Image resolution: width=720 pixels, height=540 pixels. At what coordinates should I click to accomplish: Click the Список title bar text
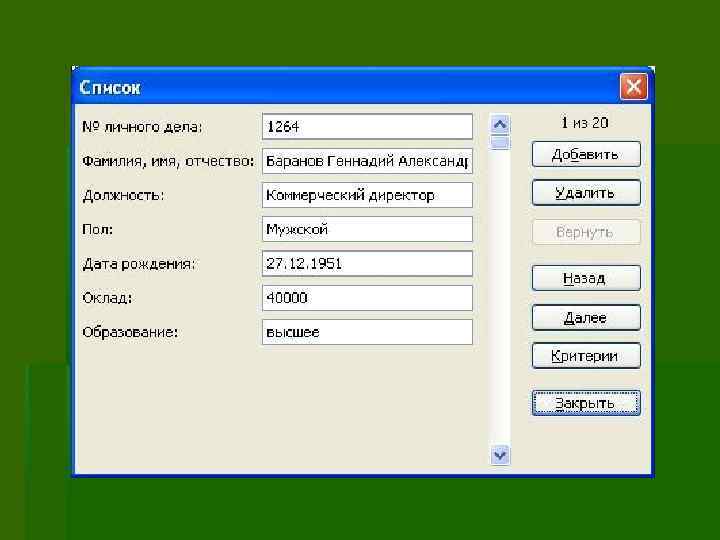coord(109,87)
